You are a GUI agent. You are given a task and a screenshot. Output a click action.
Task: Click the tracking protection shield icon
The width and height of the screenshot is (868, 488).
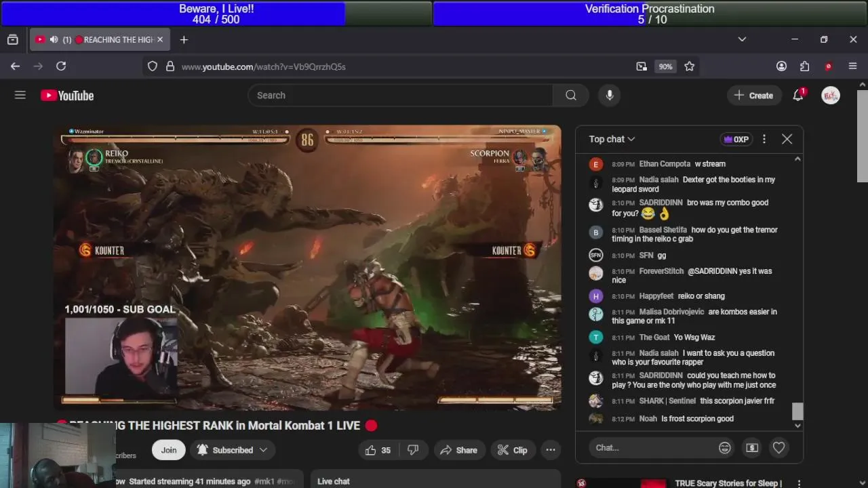[x=153, y=66]
